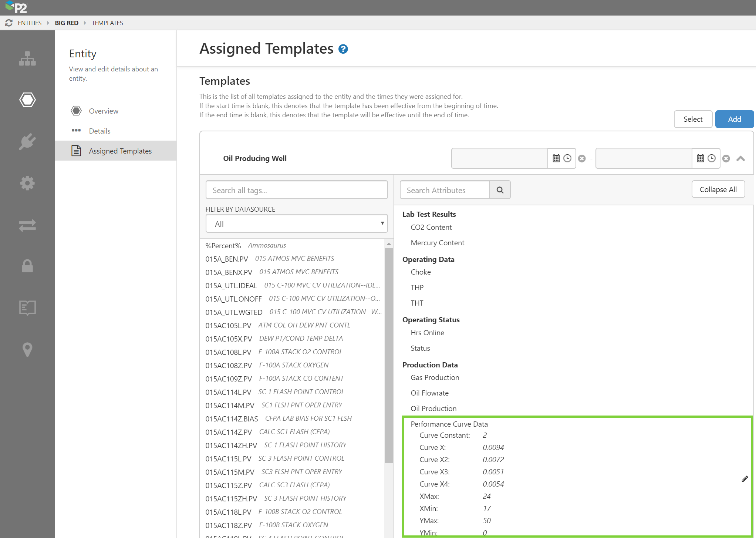Screen dimensions: 756x538
Task: Open the gear settings sidebar icon
Action: [27, 183]
